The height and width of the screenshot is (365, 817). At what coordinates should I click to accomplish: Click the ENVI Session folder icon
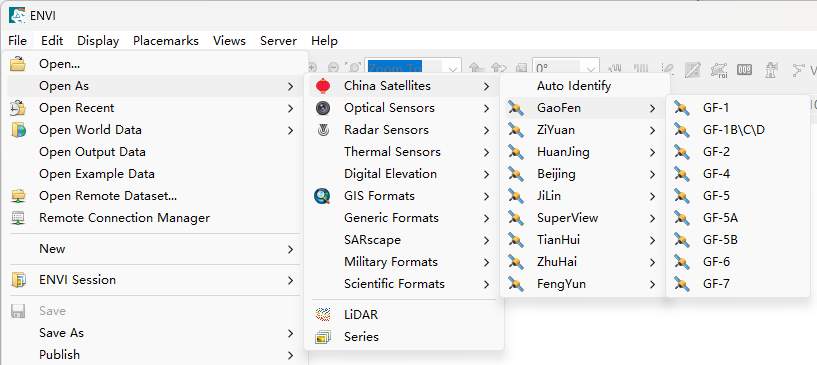pos(18,280)
